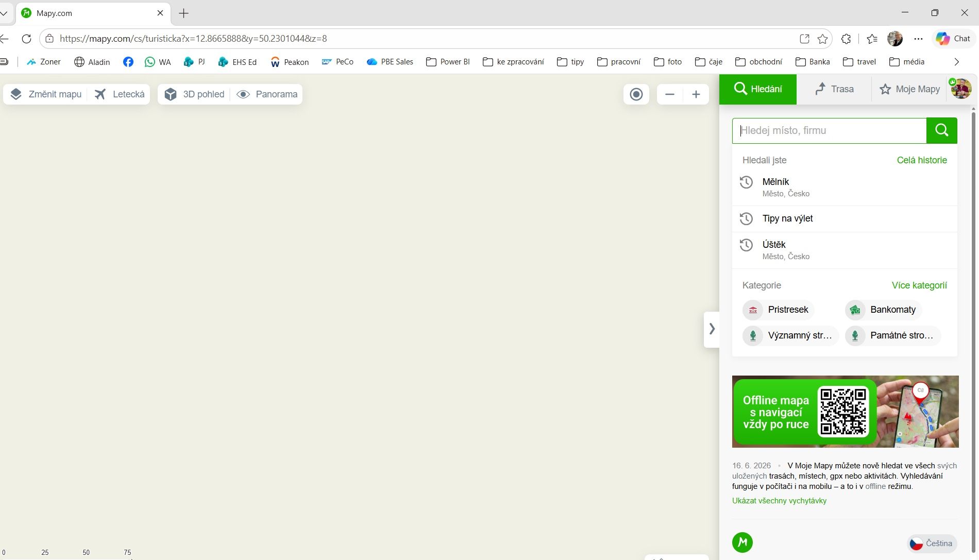Expand the ke zpracování bookmark folder
The image size is (979, 560).
[x=513, y=62]
